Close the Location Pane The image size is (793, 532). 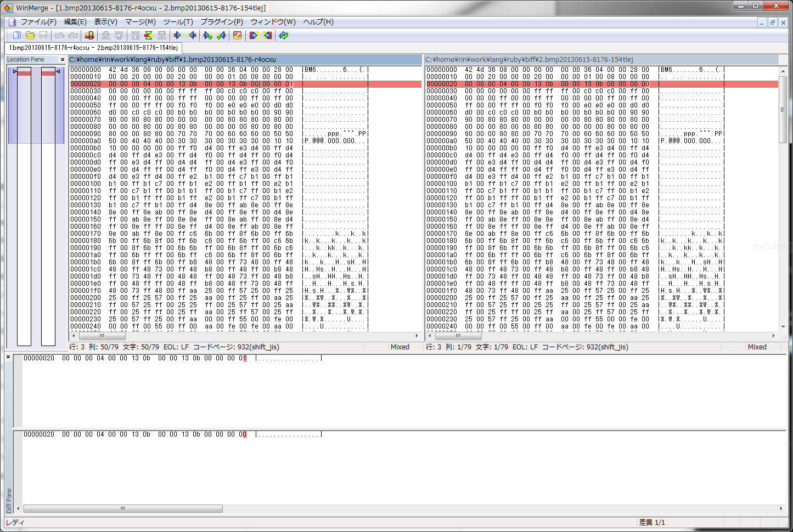pos(63,59)
